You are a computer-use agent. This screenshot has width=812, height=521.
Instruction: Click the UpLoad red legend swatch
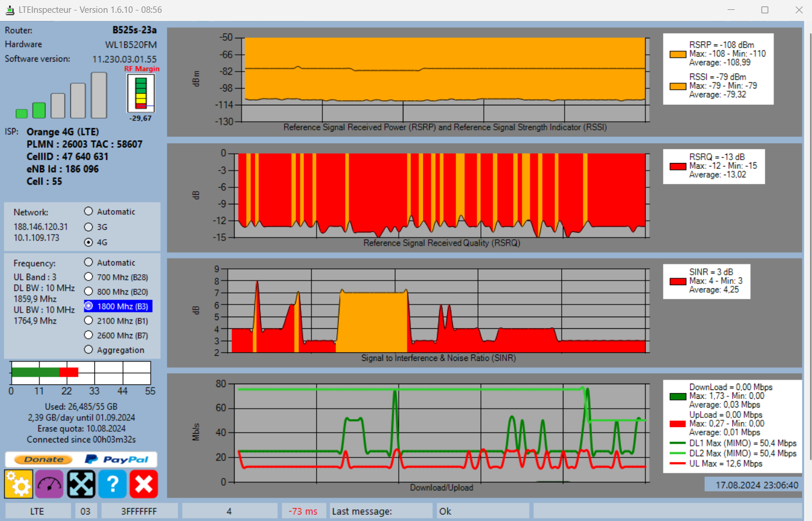pos(678,424)
